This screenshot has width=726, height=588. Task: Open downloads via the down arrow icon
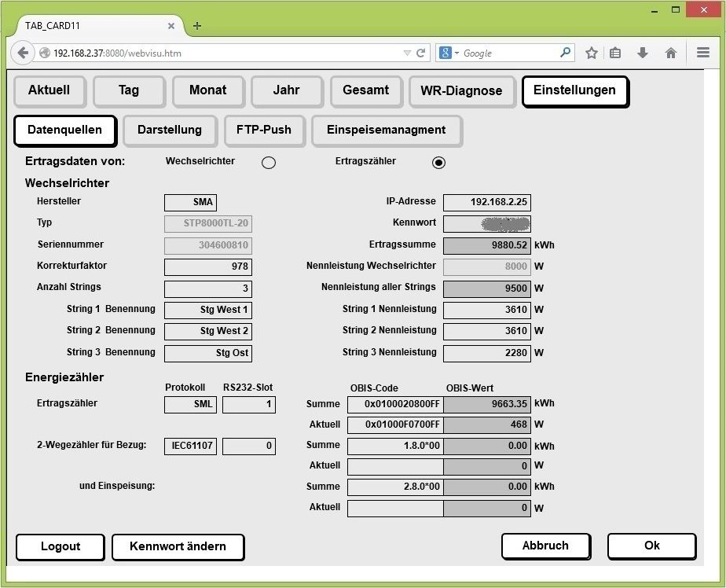643,53
